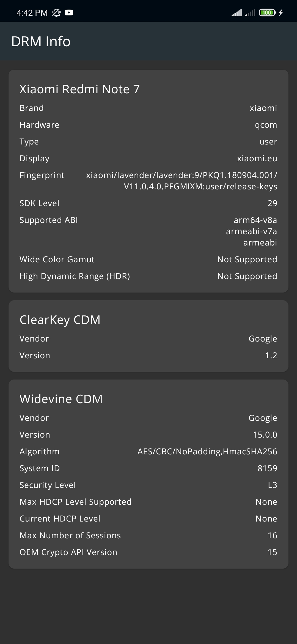Tap the arm64-v8a ABI entry
Viewport: 297px width, 644px height.
coord(255,220)
